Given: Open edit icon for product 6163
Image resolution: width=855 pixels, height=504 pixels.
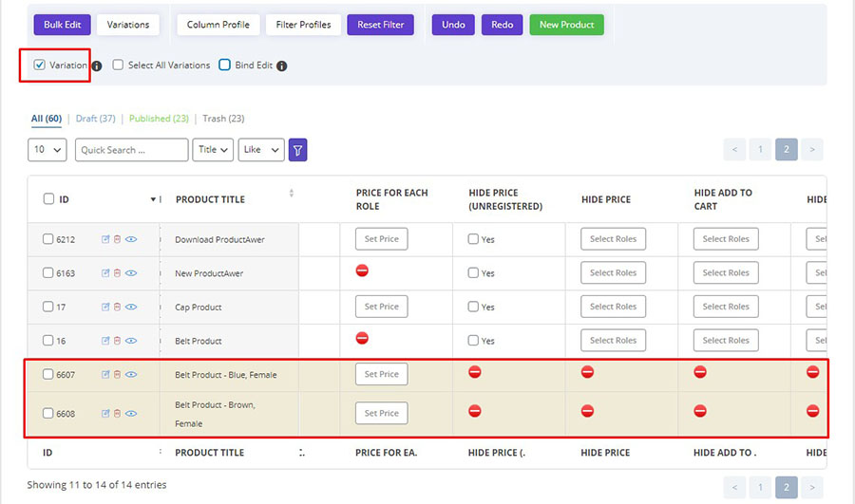Looking at the screenshot, I should (105, 273).
